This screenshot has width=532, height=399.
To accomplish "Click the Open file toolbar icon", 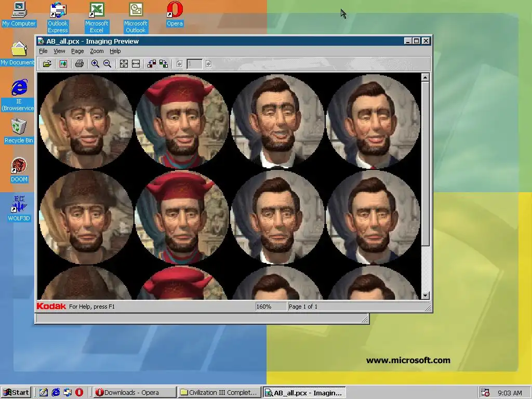I will (x=47, y=64).
